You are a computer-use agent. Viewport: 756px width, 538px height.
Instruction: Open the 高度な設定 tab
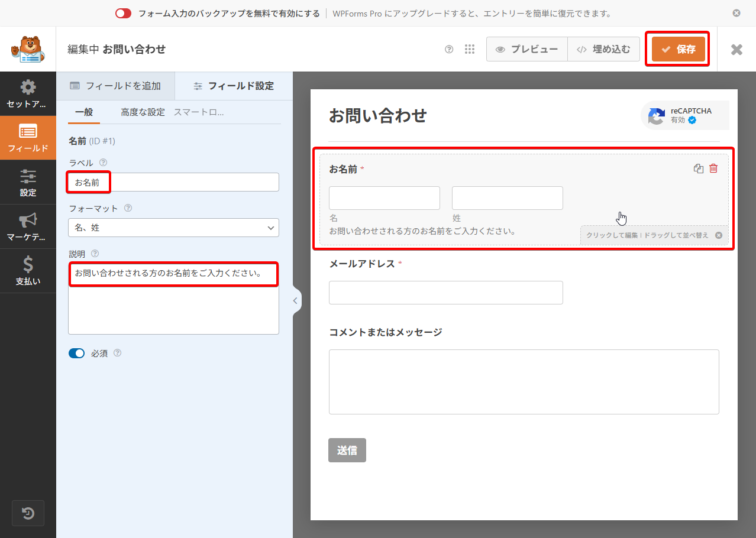pos(143,112)
